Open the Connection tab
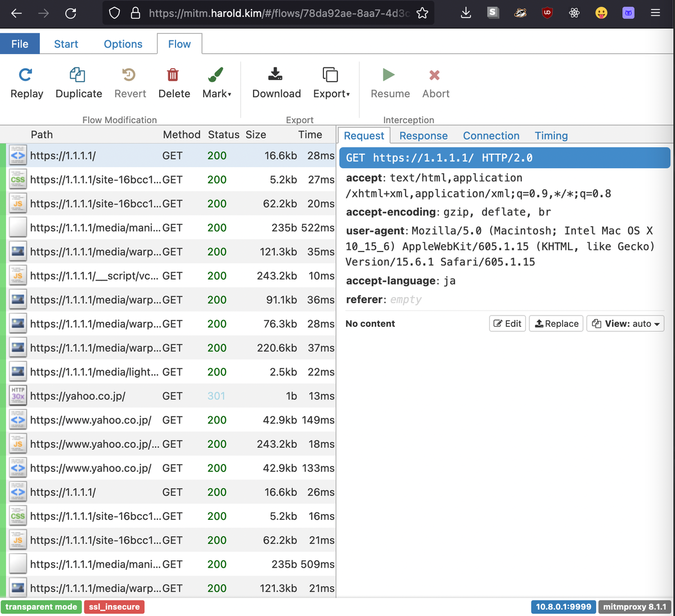The width and height of the screenshot is (675, 616). point(491,136)
